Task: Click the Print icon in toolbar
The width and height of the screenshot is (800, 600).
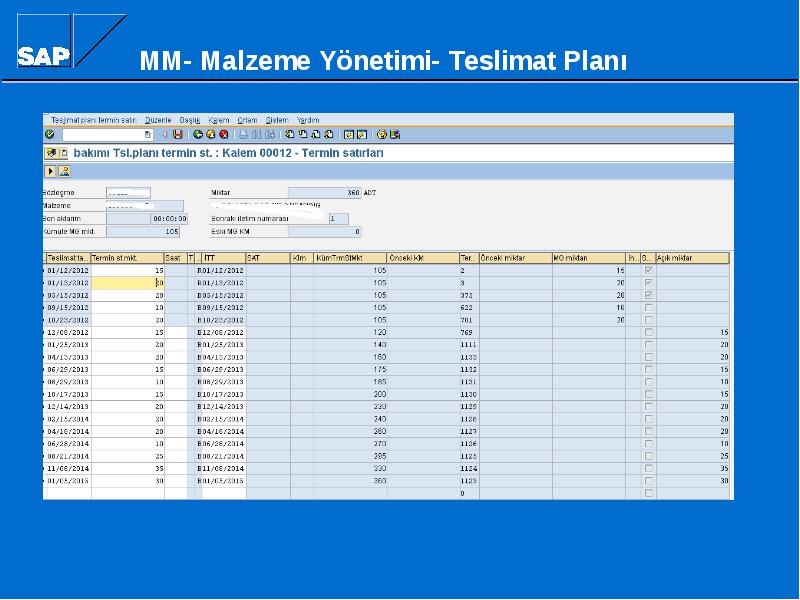Action: pyautogui.click(x=243, y=135)
